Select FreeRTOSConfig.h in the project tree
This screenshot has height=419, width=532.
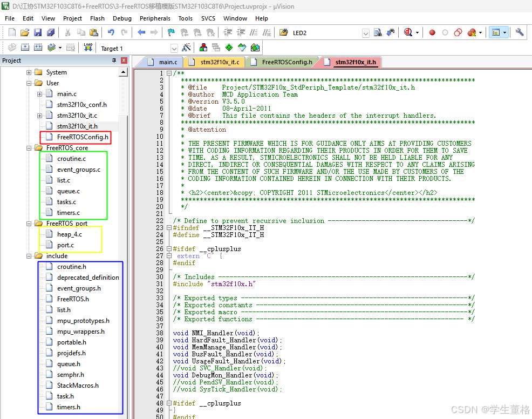(83, 137)
